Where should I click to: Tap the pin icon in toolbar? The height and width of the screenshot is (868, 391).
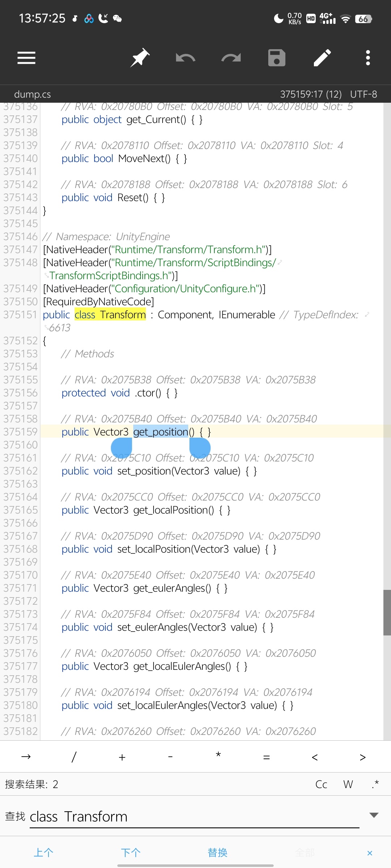pyautogui.click(x=140, y=58)
